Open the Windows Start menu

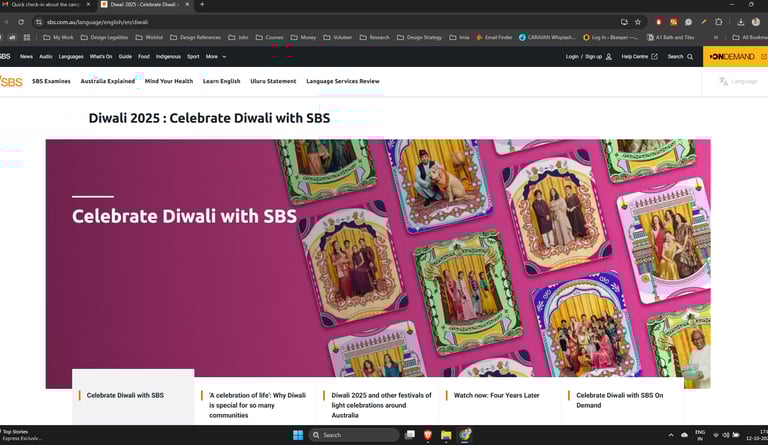pos(298,435)
